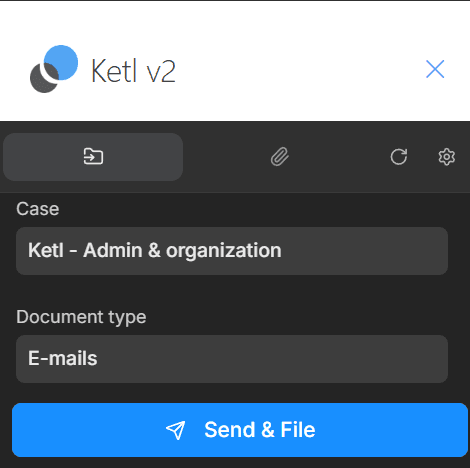Click the Document type label
Image resolution: width=470 pixels, height=468 pixels.
(x=81, y=317)
